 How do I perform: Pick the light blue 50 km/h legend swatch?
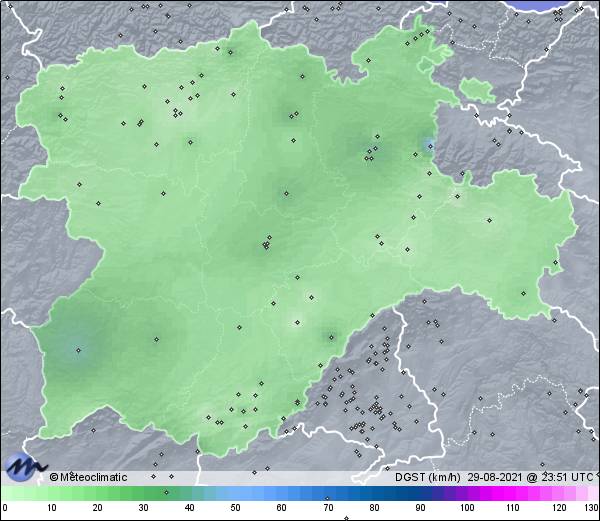pos(236,493)
